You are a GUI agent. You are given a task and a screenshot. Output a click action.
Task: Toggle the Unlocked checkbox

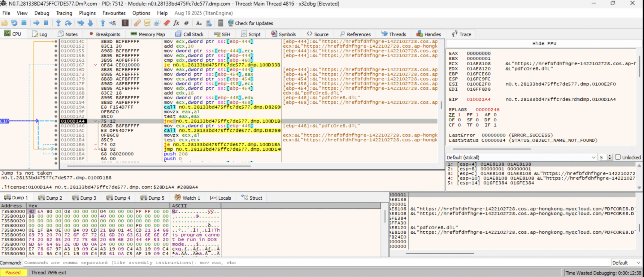point(618,157)
